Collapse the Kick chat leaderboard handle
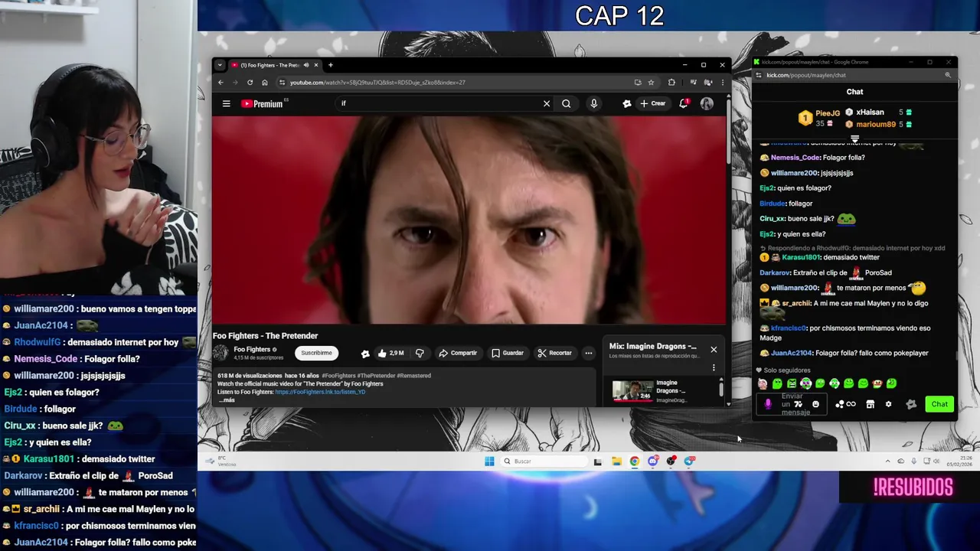 click(x=854, y=139)
